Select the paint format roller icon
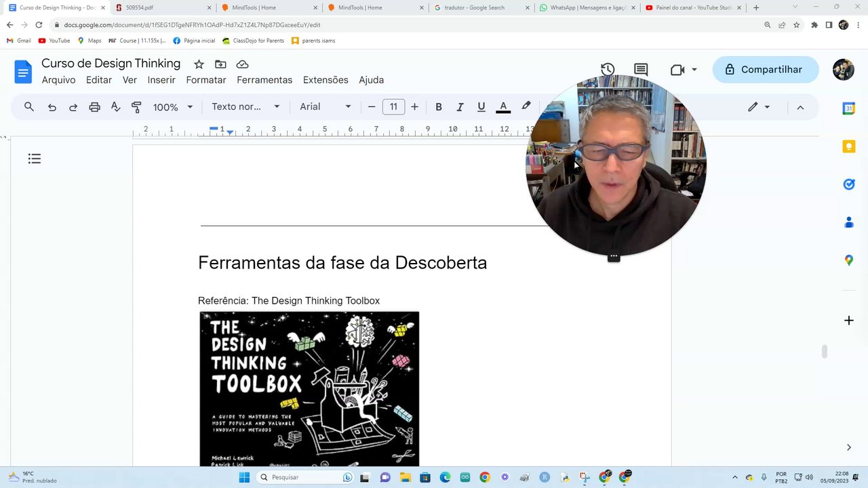Image resolution: width=868 pixels, height=488 pixels. pos(136,107)
